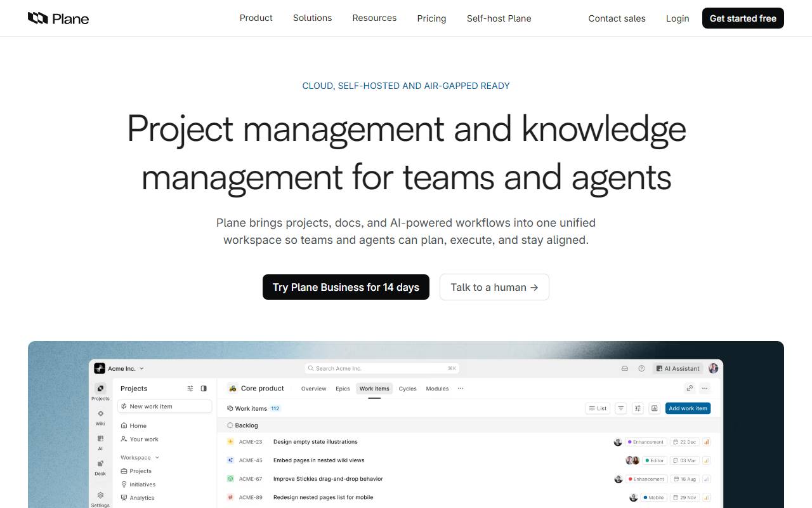Select the Work items tab
The height and width of the screenshot is (508, 812).
(374, 389)
